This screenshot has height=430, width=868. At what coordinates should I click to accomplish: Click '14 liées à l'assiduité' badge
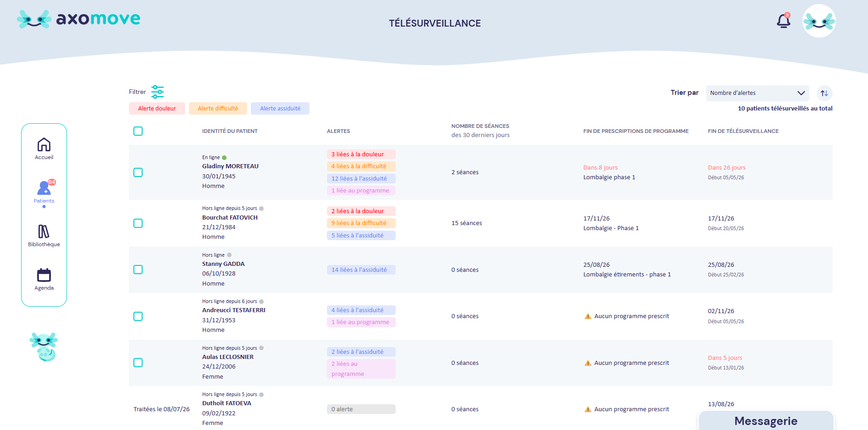pyautogui.click(x=361, y=270)
